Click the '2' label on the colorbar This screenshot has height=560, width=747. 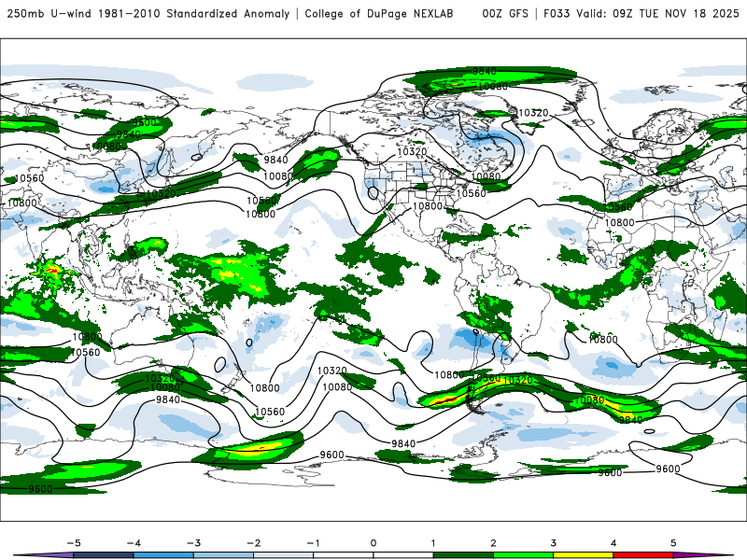click(x=493, y=543)
